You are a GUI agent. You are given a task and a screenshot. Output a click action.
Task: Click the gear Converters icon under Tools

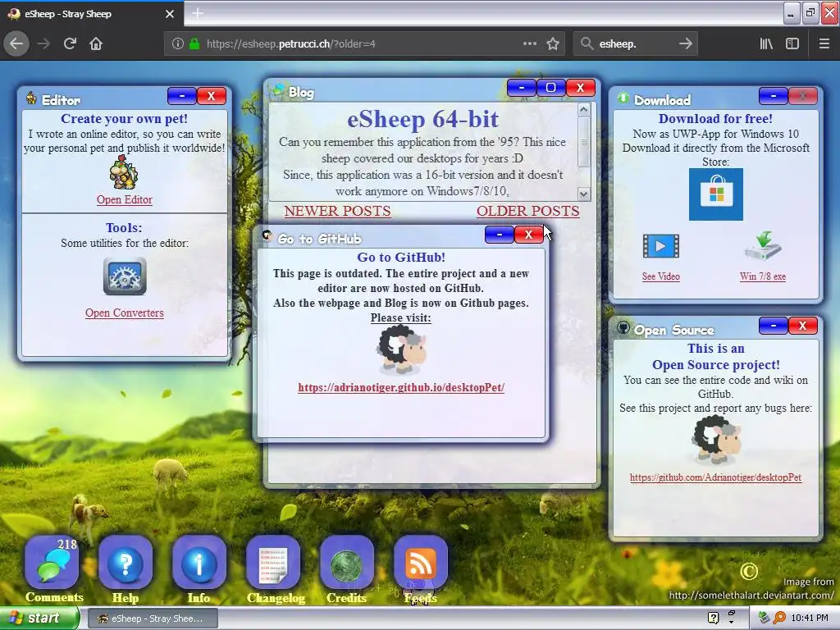[x=125, y=276]
